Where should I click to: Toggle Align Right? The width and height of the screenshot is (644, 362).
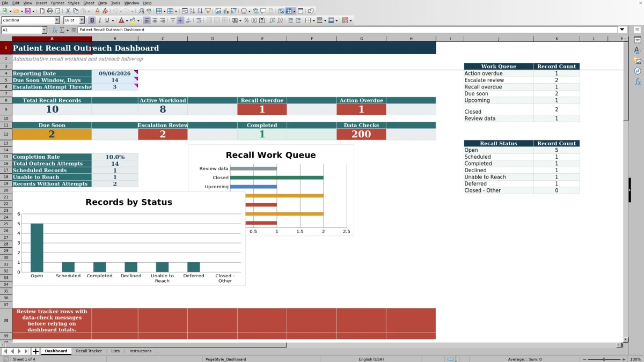[x=162, y=20]
